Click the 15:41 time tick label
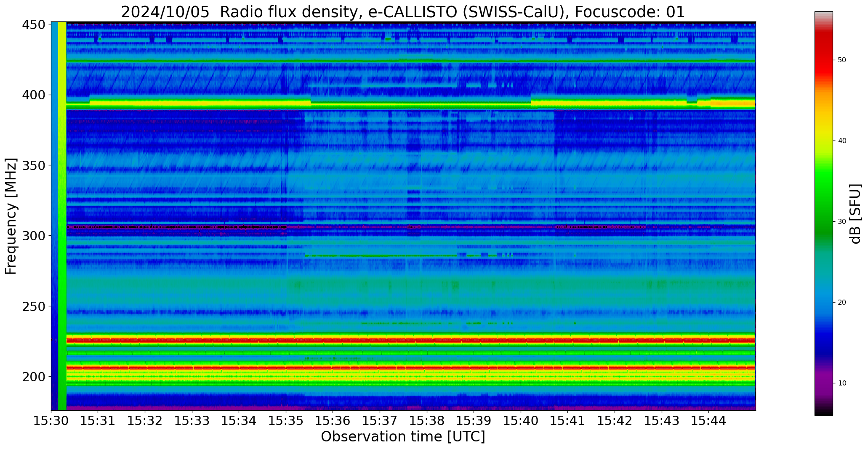Image resolution: width=868 pixels, height=449 pixels. click(x=568, y=420)
